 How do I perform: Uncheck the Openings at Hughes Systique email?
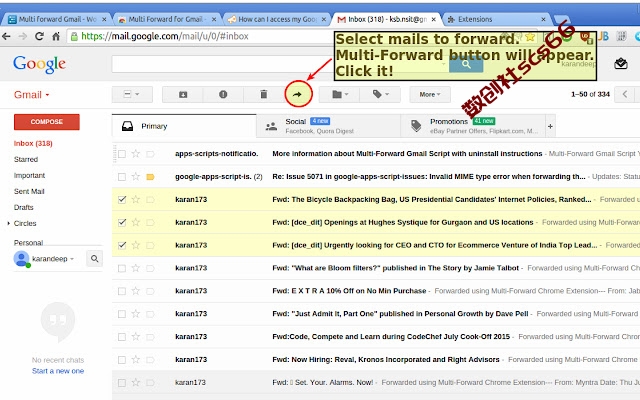(122, 222)
